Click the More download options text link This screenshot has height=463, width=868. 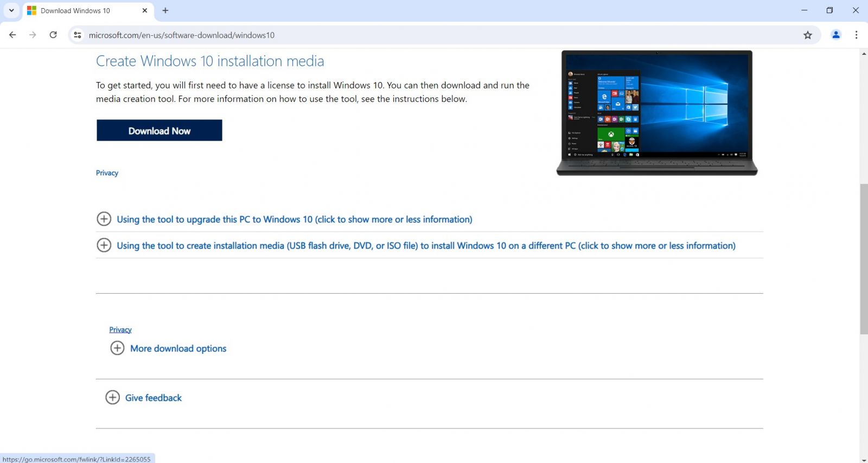tap(178, 348)
